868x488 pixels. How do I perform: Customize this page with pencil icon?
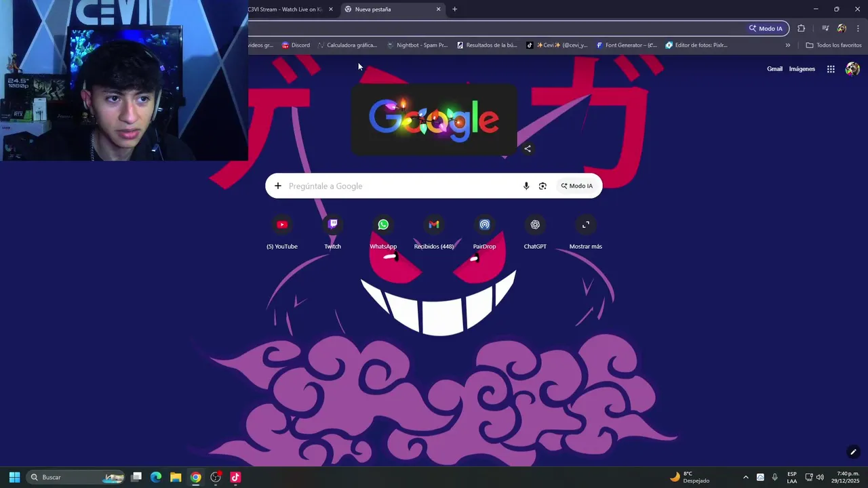coord(853,452)
